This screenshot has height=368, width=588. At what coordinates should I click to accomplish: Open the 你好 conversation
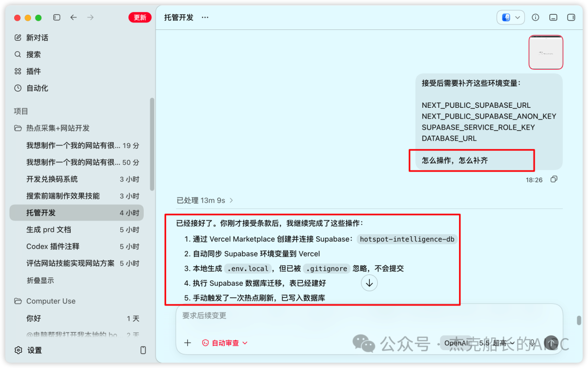click(x=76, y=318)
